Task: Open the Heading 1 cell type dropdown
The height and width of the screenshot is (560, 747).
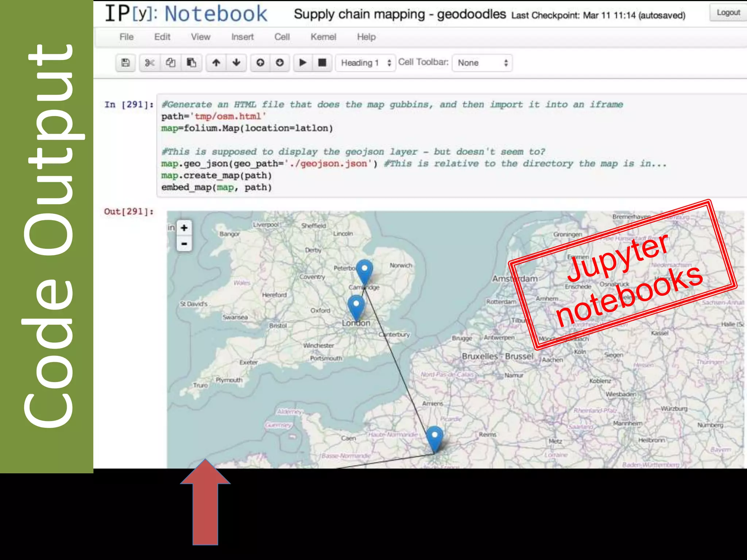Action: coord(365,63)
